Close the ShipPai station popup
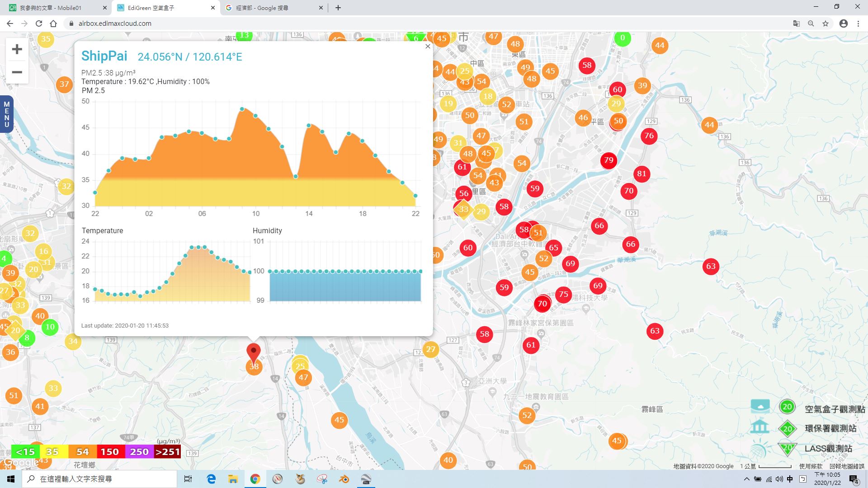 pyautogui.click(x=428, y=46)
